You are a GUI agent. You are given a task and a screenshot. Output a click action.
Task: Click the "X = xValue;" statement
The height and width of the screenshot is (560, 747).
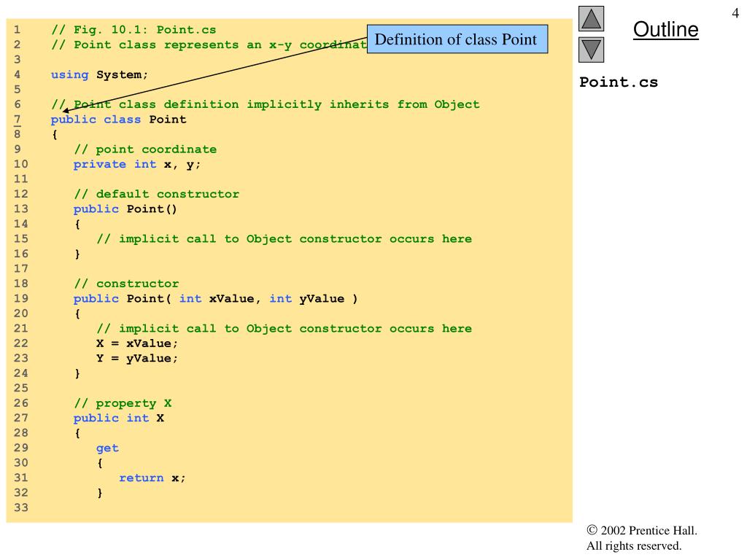(137, 343)
